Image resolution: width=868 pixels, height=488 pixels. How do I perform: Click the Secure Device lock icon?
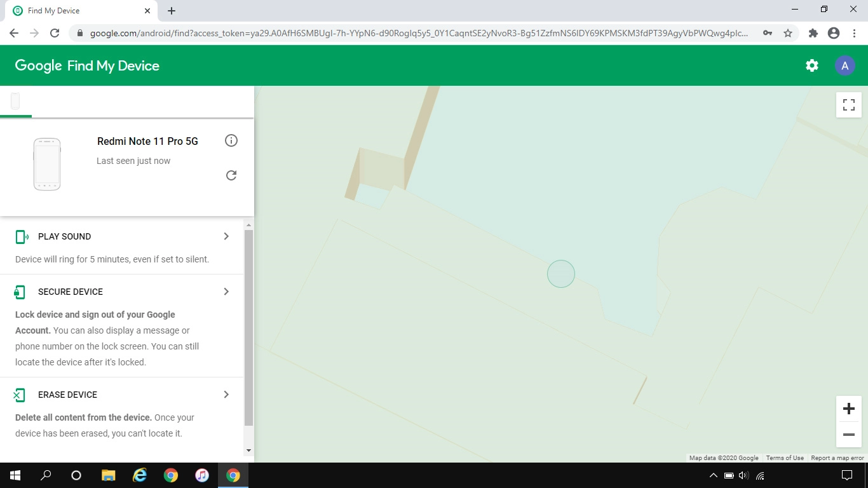pyautogui.click(x=20, y=292)
